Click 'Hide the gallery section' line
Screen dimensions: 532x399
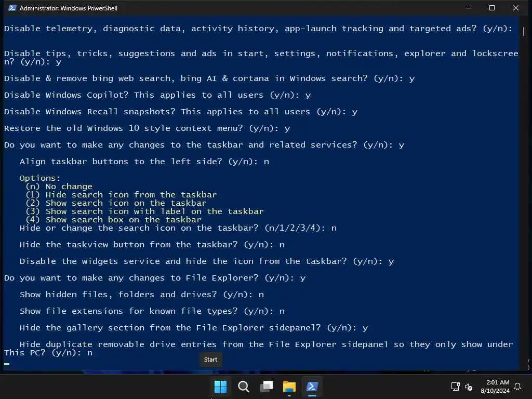pos(194,328)
